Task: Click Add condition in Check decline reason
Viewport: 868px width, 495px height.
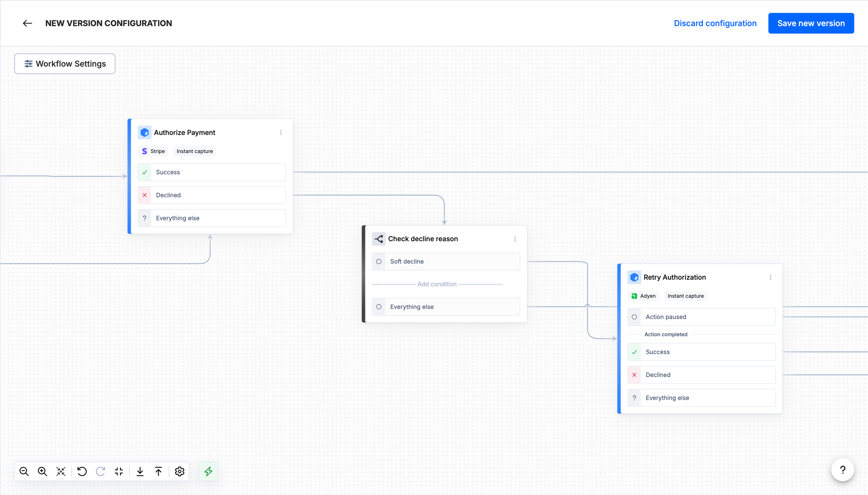Action: 437,284
